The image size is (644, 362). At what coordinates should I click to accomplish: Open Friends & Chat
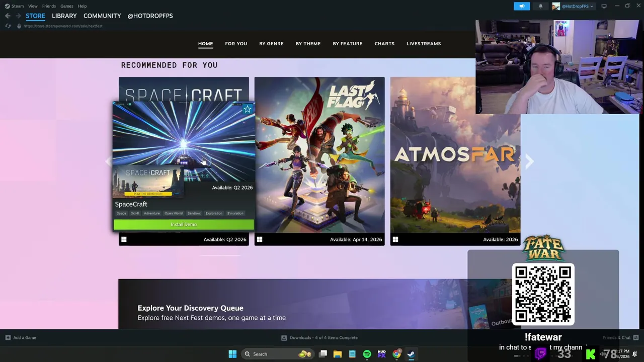[x=621, y=338]
